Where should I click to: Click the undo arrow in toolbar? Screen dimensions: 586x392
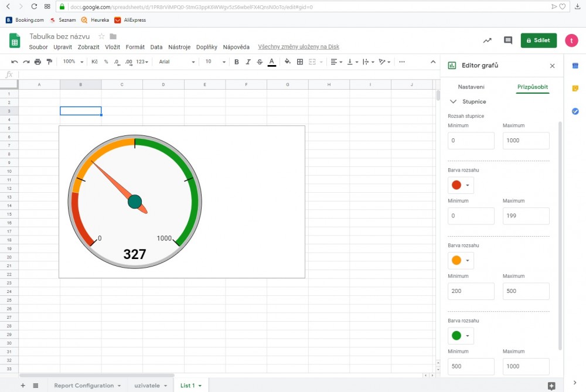[x=15, y=62]
